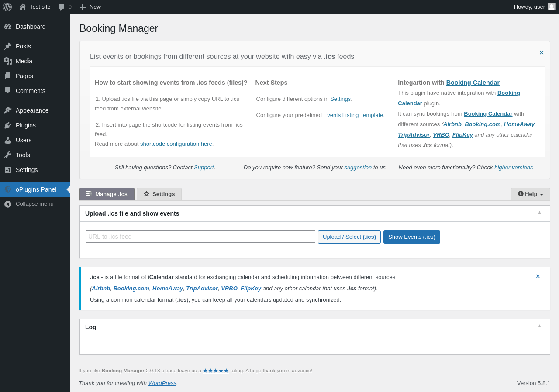This screenshot has height=392, width=559.
Task: Collapse the Upload .ics file panel
Action: coord(539,213)
